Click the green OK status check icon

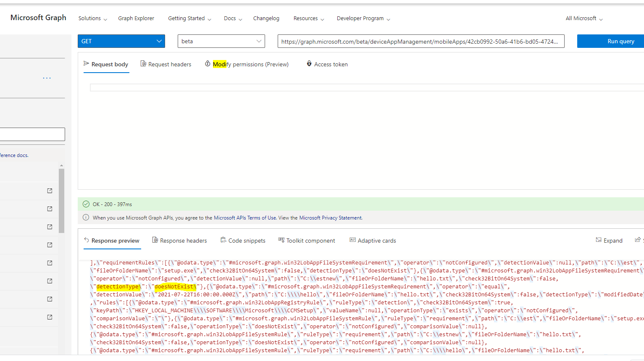pos(86,204)
